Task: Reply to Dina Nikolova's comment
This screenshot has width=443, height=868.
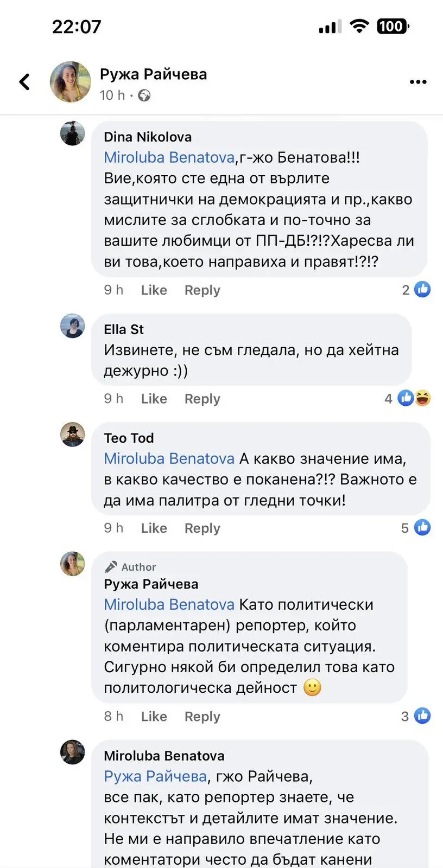Action: point(202,290)
